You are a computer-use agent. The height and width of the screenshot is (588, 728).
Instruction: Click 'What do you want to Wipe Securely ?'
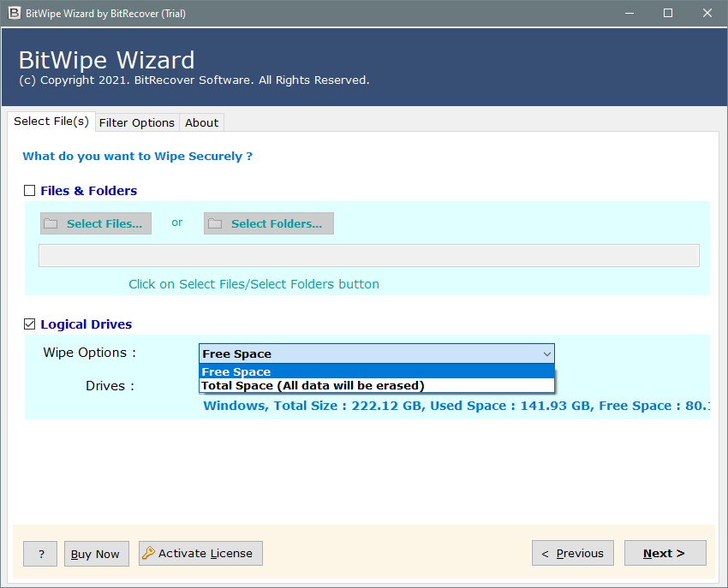pyautogui.click(x=138, y=156)
